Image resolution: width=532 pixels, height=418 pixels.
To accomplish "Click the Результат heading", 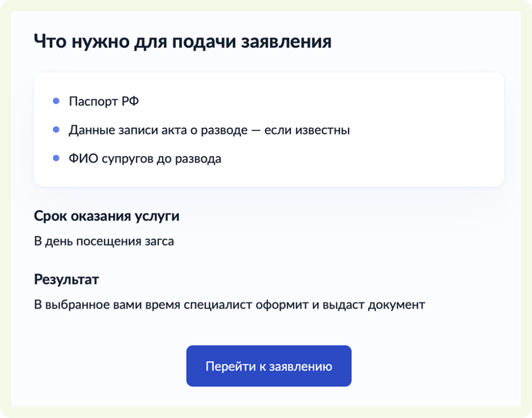I will pyautogui.click(x=66, y=280).
